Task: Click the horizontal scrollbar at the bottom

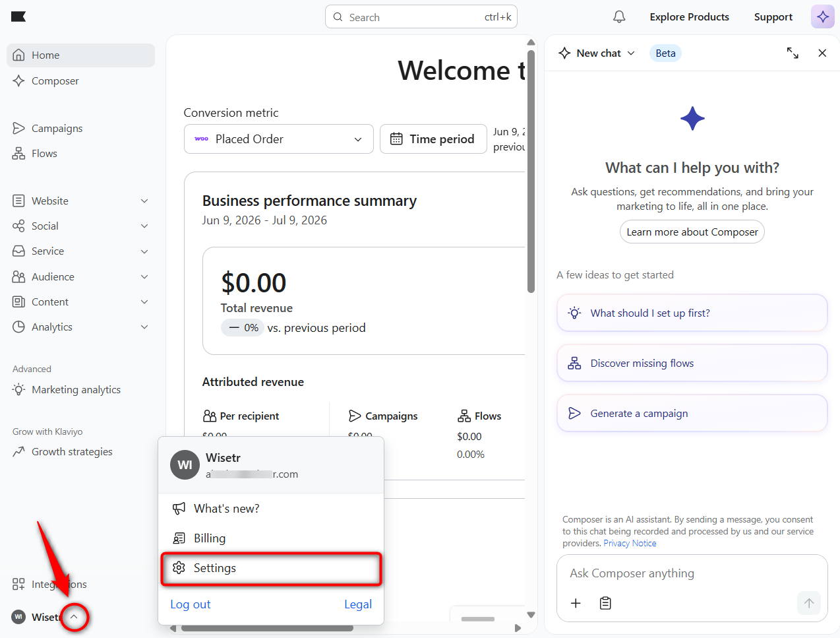Action: point(268,629)
